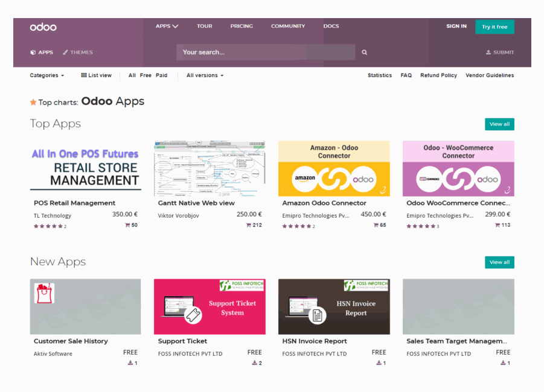544x392 pixels.
Task: Click star rating of Odoo WooCommerce Connector
Action: 421,226
